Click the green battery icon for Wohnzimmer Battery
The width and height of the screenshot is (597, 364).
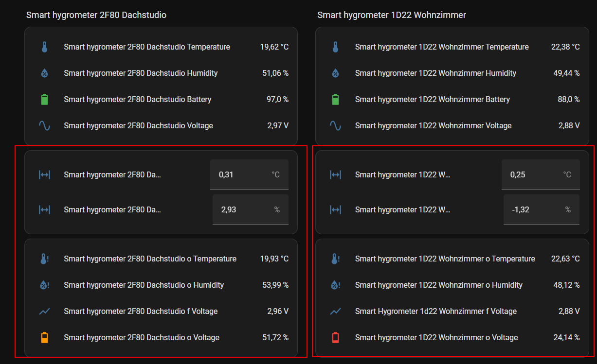tap(335, 100)
